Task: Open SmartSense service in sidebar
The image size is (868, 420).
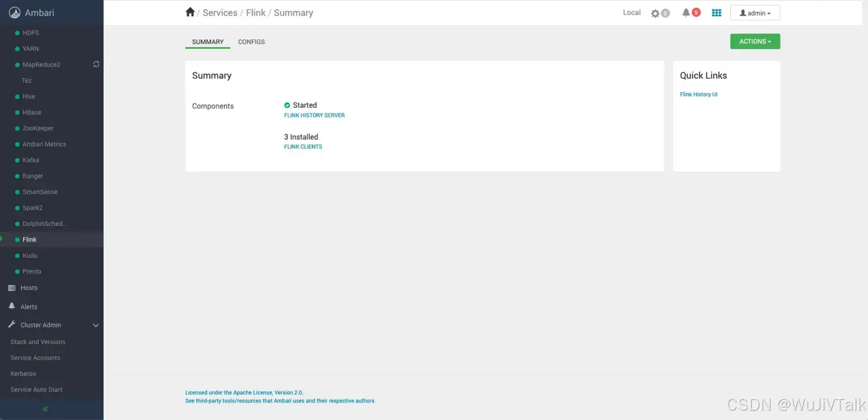Action: pyautogui.click(x=40, y=192)
